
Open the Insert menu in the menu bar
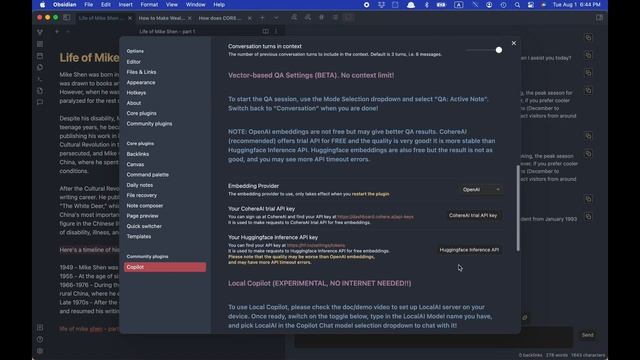click(125, 4)
